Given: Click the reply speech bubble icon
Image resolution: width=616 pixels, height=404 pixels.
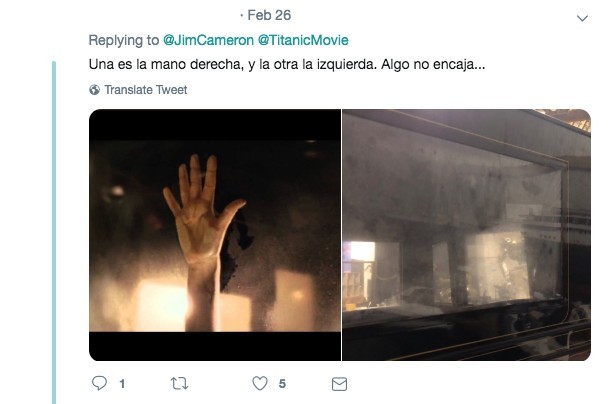Looking at the screenshot, I should click(99, 383).
